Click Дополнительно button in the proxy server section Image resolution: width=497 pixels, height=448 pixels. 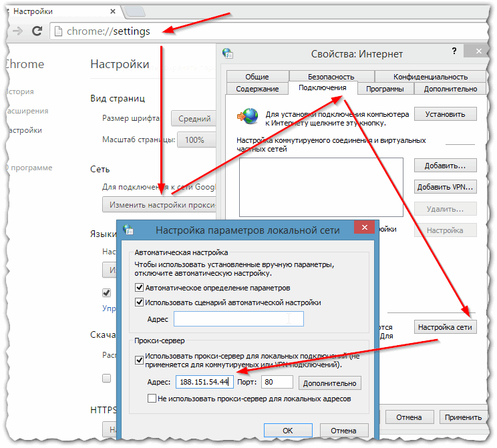329,383
